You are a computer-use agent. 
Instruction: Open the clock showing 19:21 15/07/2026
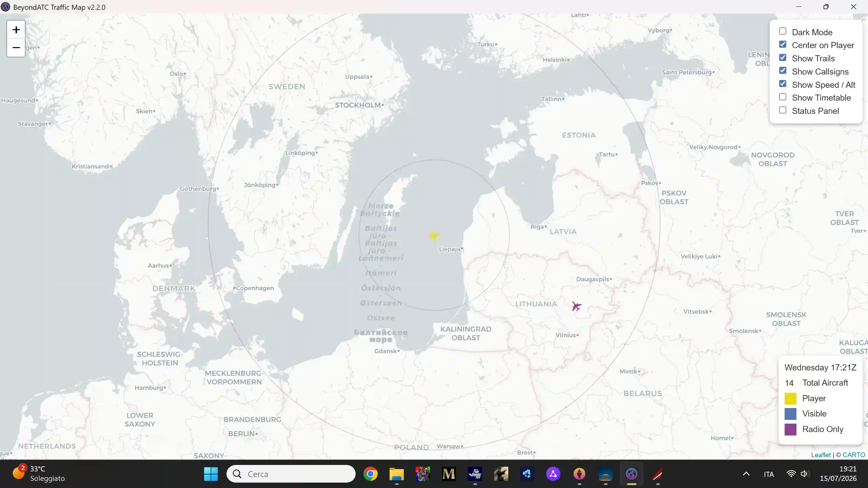click(838, 474)
